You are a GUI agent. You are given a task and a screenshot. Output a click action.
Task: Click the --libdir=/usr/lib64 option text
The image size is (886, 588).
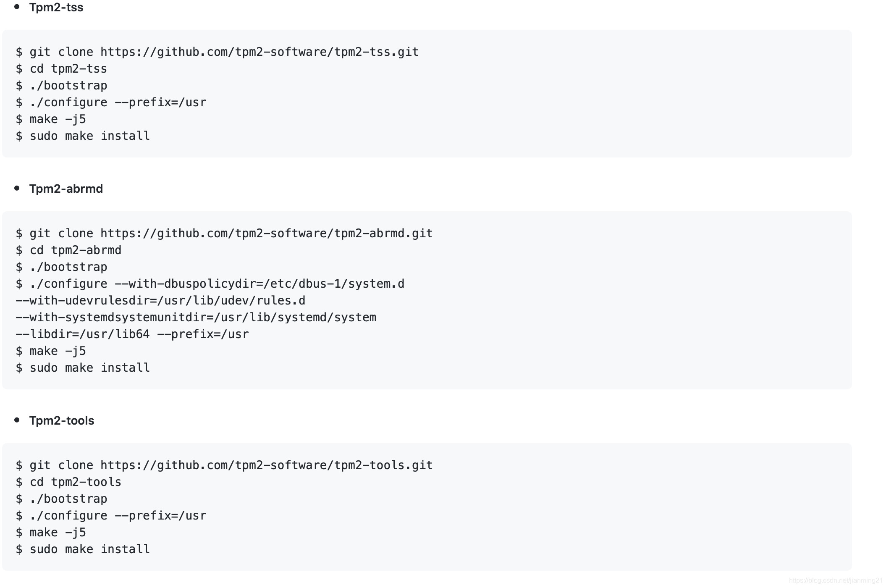point(82,334)
